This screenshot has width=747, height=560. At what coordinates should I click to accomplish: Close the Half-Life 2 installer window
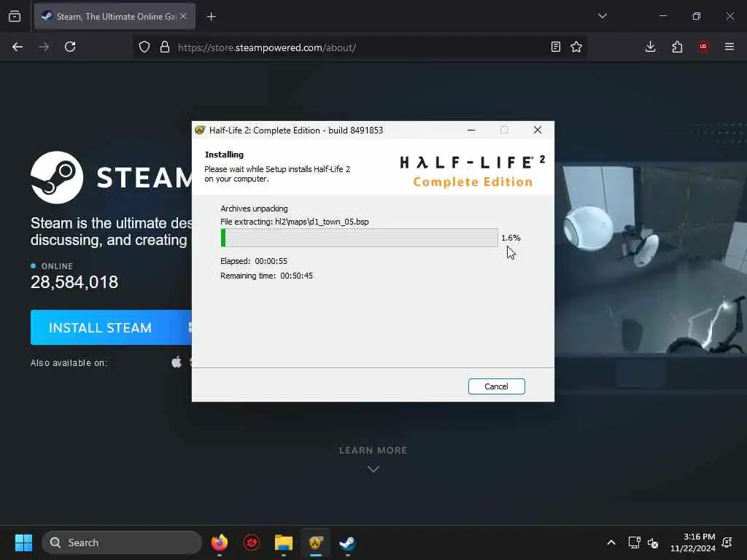coord(538,130)
